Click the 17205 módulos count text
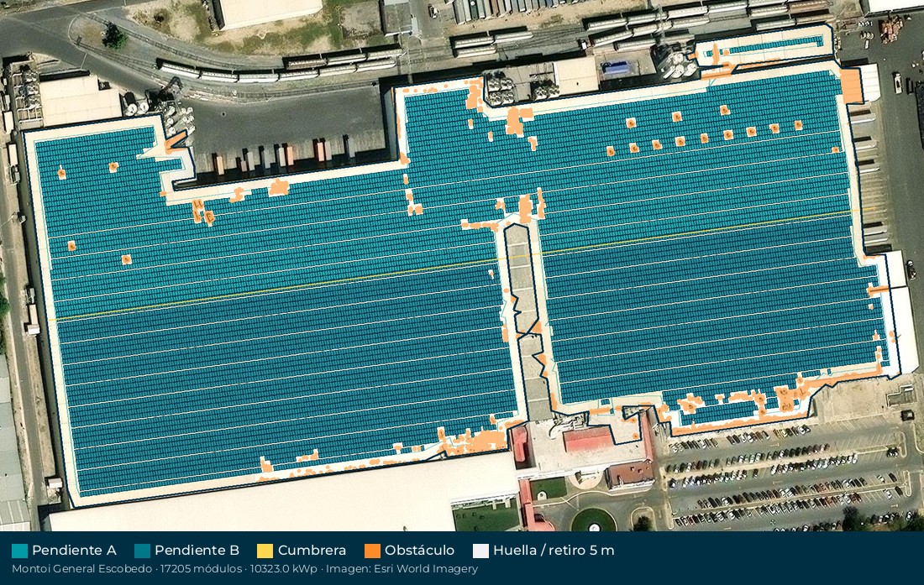Screen dimensions: 924x585 click(x=201, y=569)
